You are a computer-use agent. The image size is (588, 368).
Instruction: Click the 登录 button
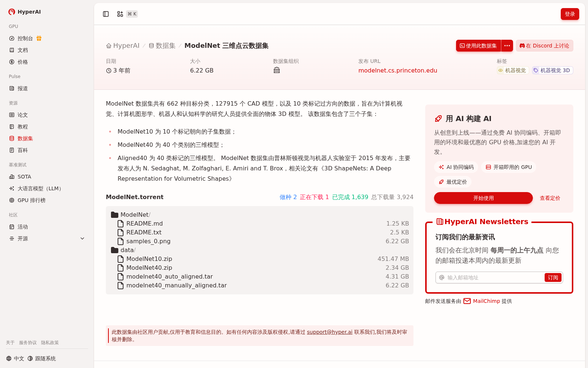click(x=570, y=14)
